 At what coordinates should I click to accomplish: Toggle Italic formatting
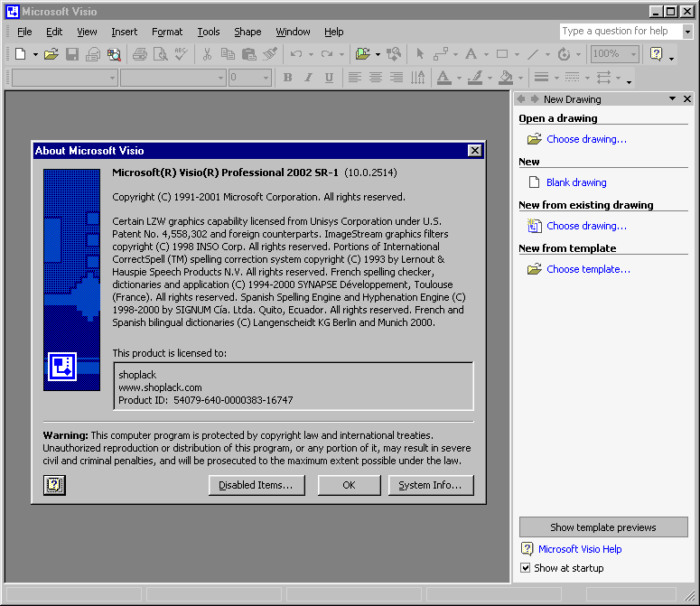(x=309, y=78)
